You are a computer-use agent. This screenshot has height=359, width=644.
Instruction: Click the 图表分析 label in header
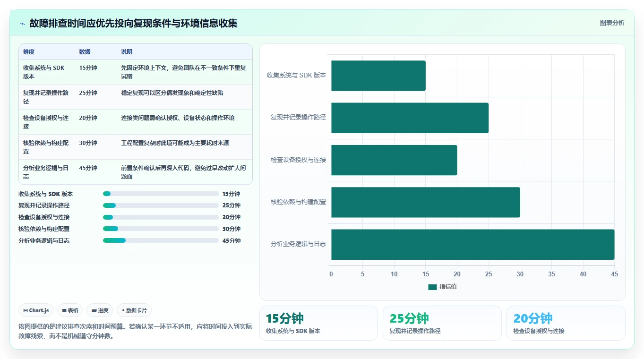(x=612, y=23)
